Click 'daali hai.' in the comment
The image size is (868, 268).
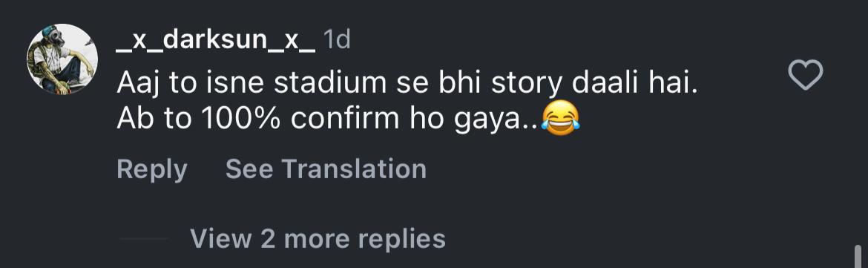click(634, 83)
